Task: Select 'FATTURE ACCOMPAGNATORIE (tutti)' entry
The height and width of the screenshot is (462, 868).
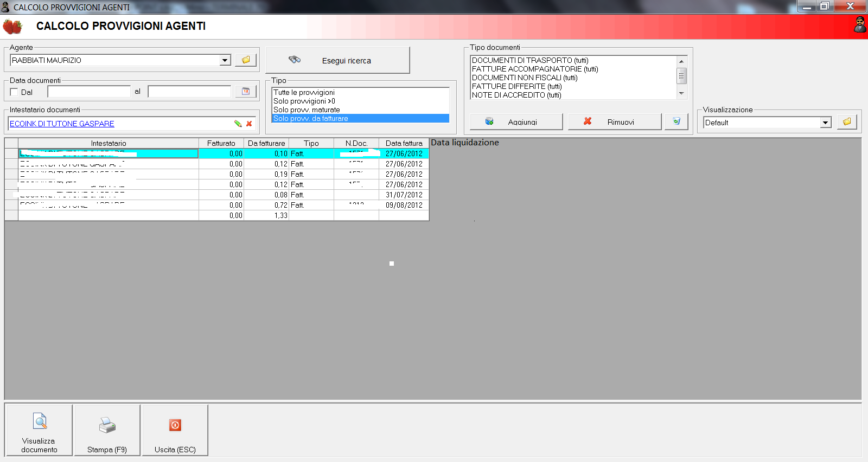Action: click(573, 69)
